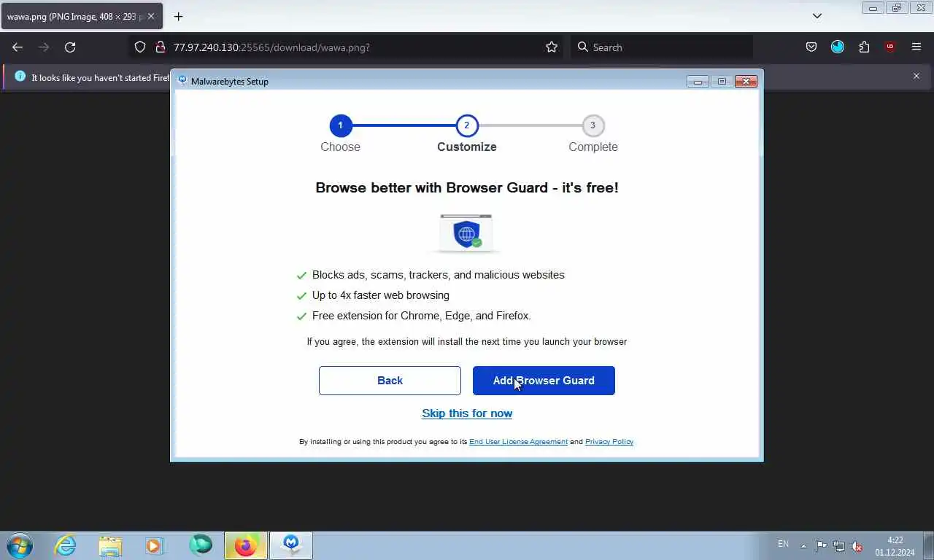Open the network tray icon

coord(839,546)
